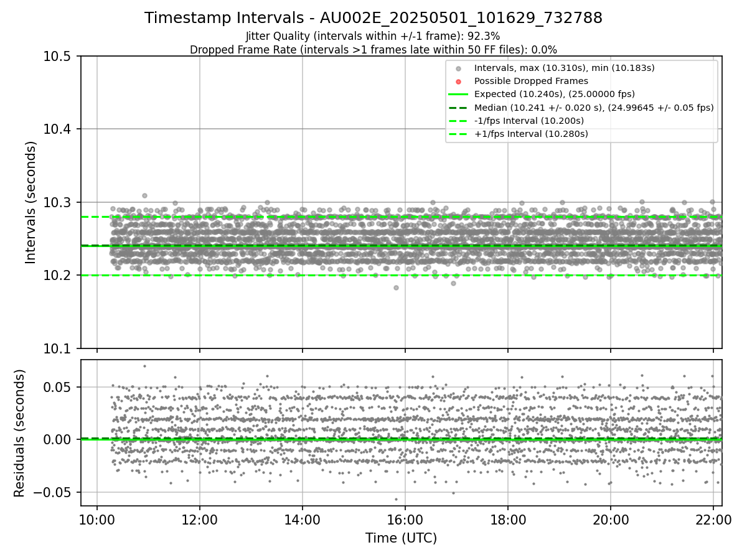The image size is (747, 560).
Task: Click the x-axis tick label "20:00"
Action: [610, 519]
